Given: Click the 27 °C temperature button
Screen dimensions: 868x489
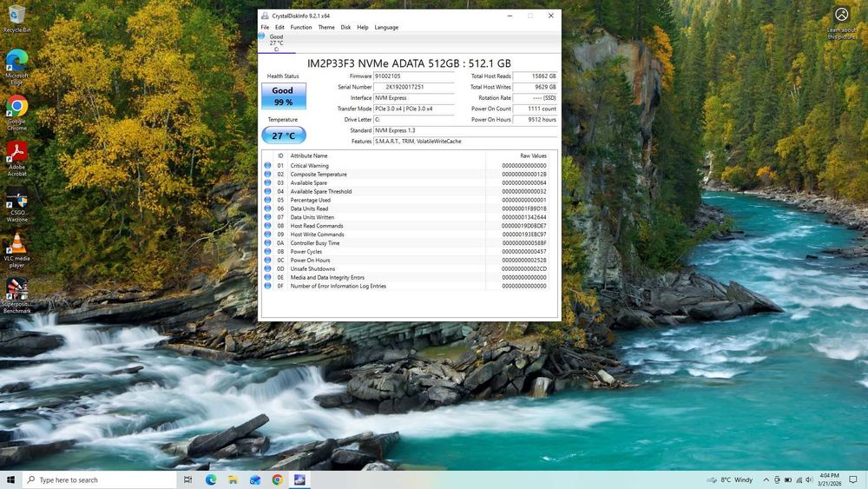Looking at the screenshot, I should (x=284, y=135).
